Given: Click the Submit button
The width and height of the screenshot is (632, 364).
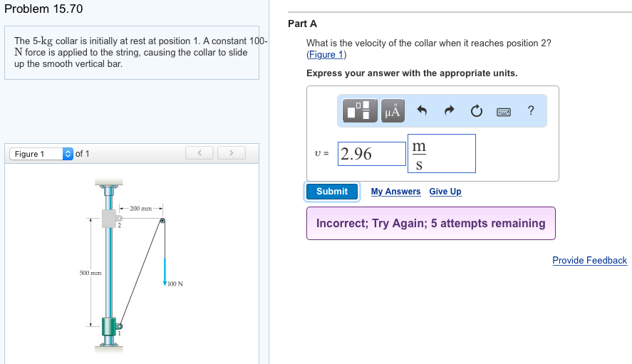Looking at the screenshot, I should 332,192.
